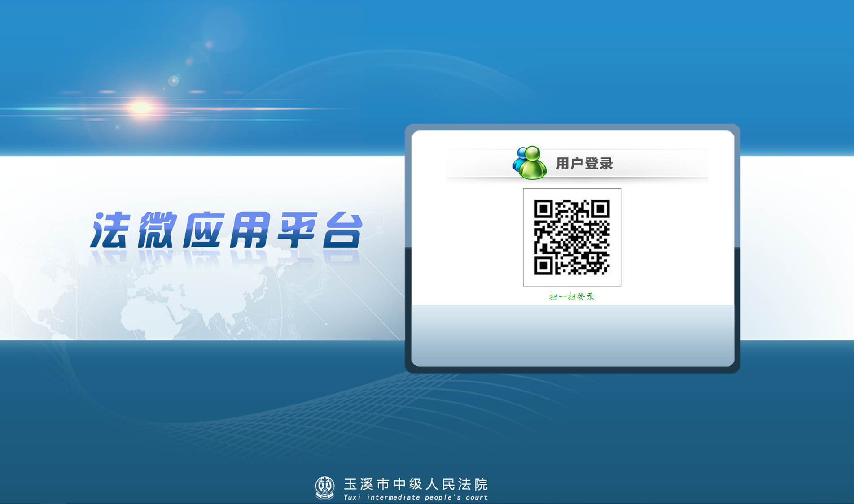
Task: Click the green user avatar icon
Action: pyautogui.click(x=532, y=164)
